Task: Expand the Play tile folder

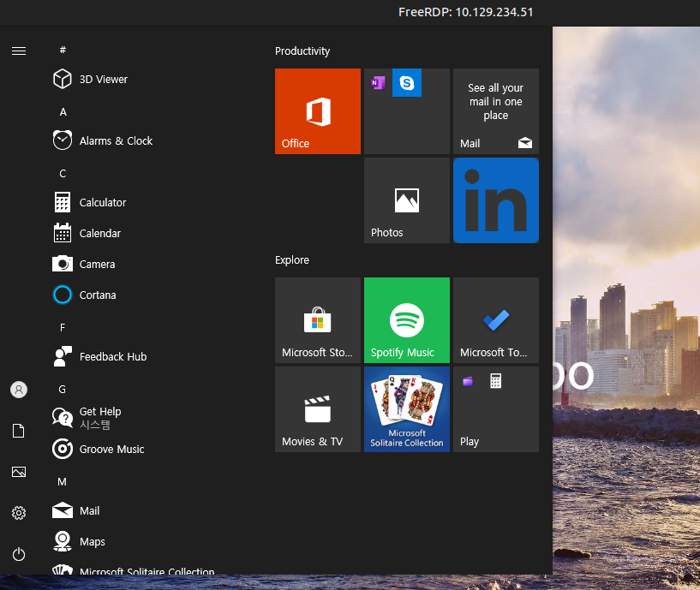Action: pos(495,408)
